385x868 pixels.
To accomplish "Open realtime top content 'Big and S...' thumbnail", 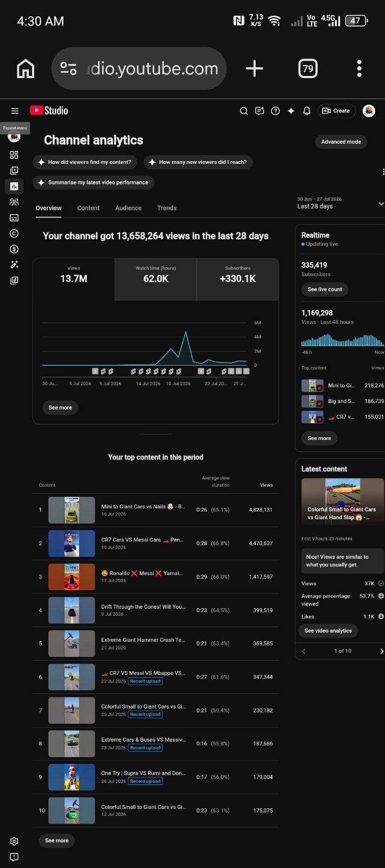I will tap(312, 401).
